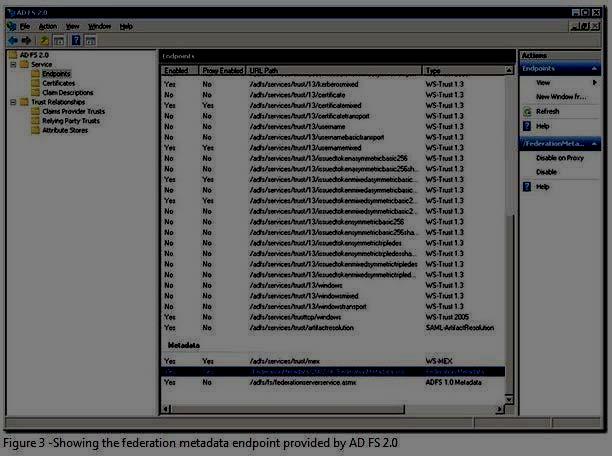
Task: Select the /adfs/services/trust/13/usernamemixed row
Action: coord(333,148)
